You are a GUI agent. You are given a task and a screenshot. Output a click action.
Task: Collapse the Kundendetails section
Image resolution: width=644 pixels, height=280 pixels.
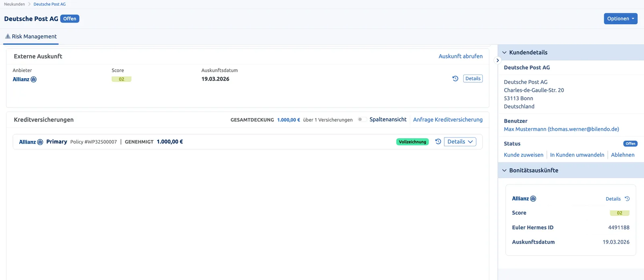tap(504, 52)
